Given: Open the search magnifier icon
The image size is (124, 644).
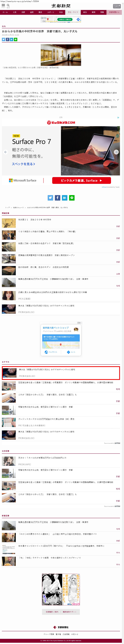Looking at the screenshot, I should [8, 5].
